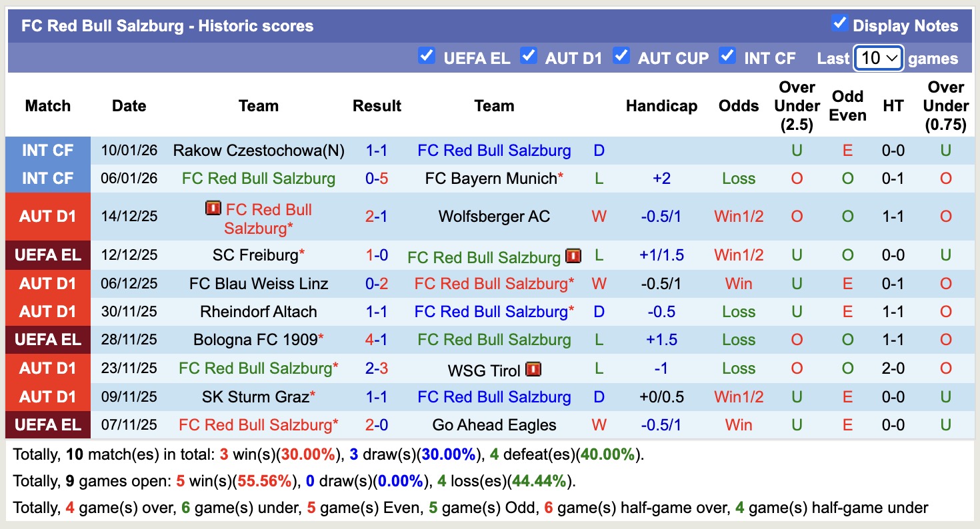Select the INT CF league badge on the Rakow Czestochowa row
This screenshot has height=529, width=980.
click(47, 150)
